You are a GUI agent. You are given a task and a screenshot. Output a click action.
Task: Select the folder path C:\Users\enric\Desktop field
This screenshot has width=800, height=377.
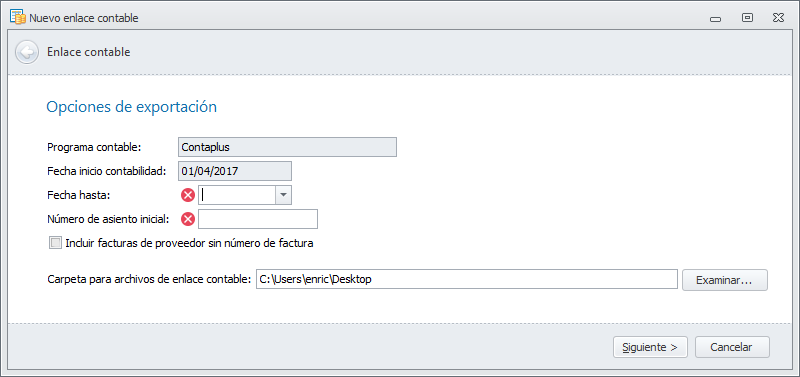[x=466, y=280]
